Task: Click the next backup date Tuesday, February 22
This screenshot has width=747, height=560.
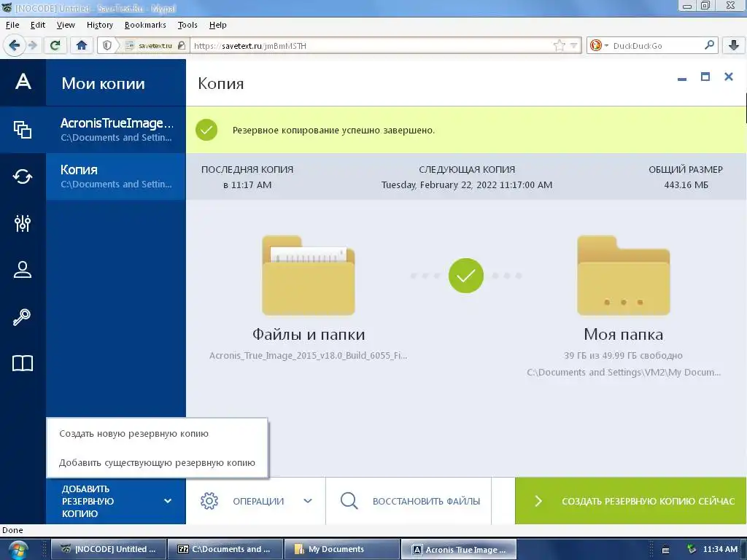Action: pyautogui.click(x=466, y=184)
